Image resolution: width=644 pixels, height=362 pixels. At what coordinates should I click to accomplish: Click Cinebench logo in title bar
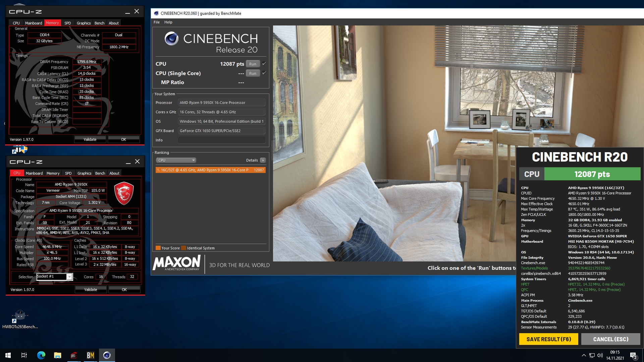click(x=156, y=13)
